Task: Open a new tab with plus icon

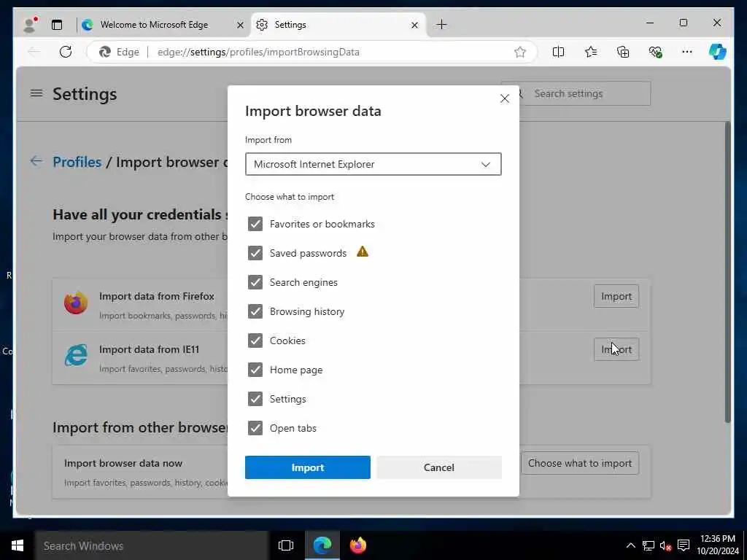Action: [441, 24]
